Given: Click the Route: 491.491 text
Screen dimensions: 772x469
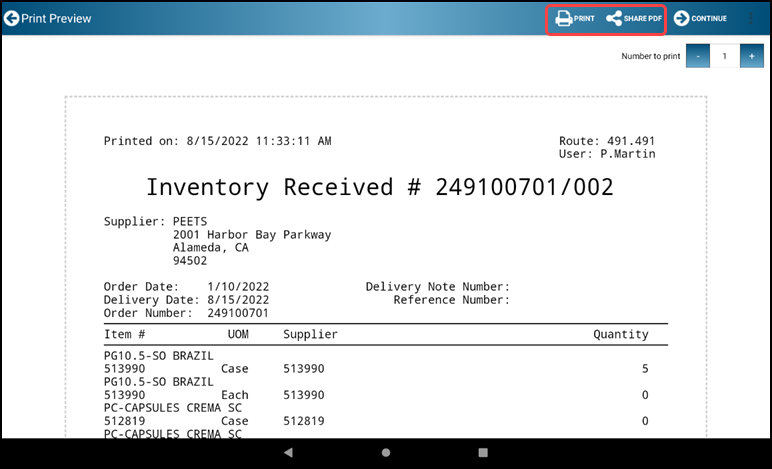Looking at the screenshot, I should click(x=607, y=141).
